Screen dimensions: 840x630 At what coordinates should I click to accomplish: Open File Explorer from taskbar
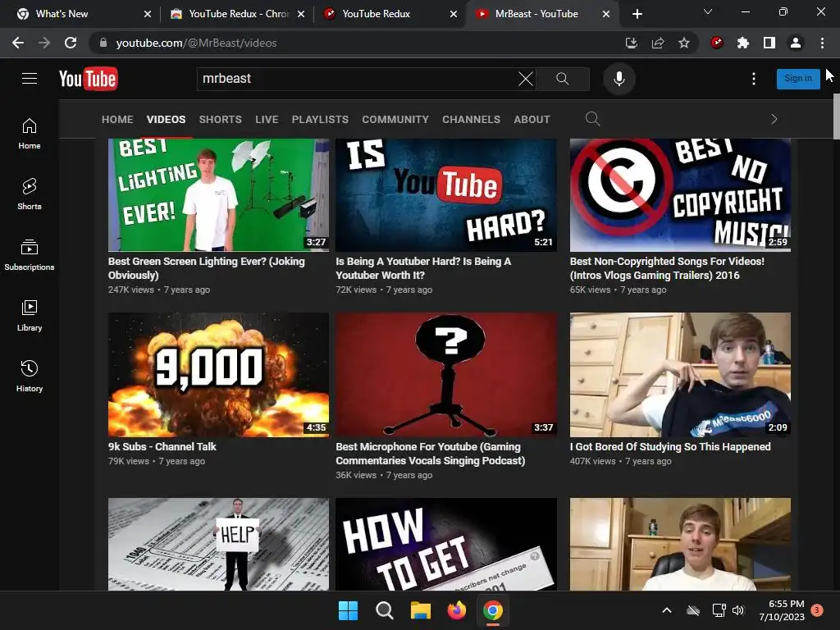click(421, 610)
